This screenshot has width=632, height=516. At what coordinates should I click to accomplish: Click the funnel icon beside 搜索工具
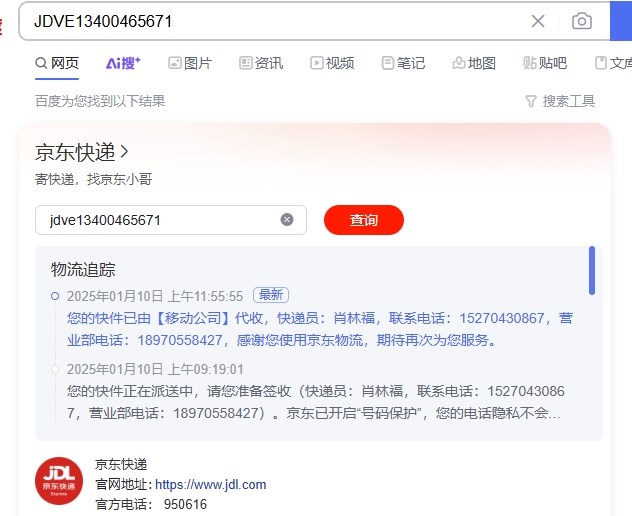click(531, 101)
